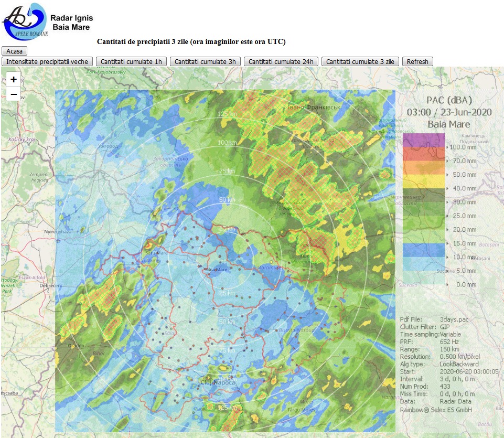504x438 pixels.
Task: Click the purple legend color swatch
Action: (x=423, y=140)
